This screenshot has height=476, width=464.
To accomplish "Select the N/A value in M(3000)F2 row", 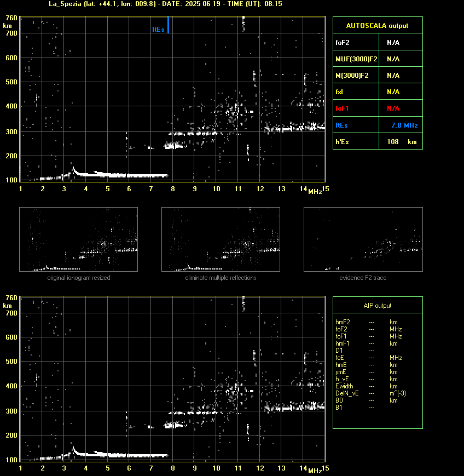I will coord(393,75).
